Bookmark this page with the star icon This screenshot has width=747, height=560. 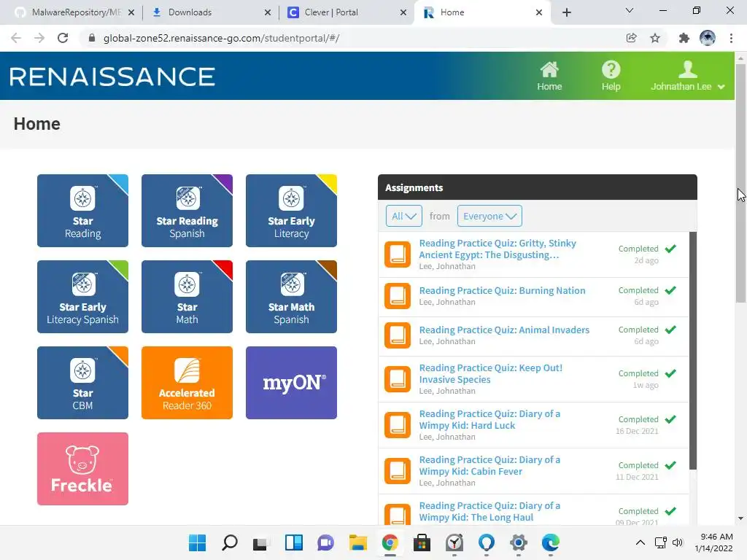tap(655, 38)
